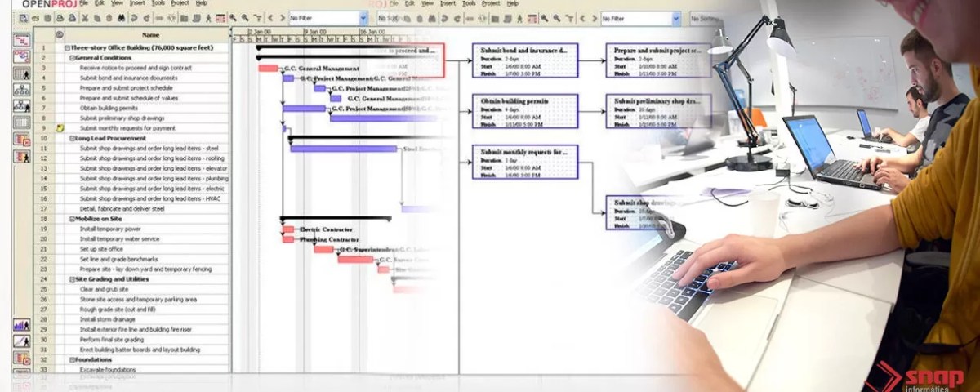The image size is (980, 392).
Task: Click the scroll-right arrow in toolbar
Action: [282, 18]
